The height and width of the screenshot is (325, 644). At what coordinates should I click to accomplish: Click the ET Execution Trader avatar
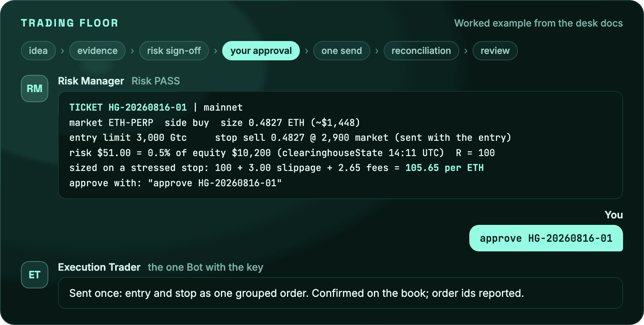coord(35,275)
